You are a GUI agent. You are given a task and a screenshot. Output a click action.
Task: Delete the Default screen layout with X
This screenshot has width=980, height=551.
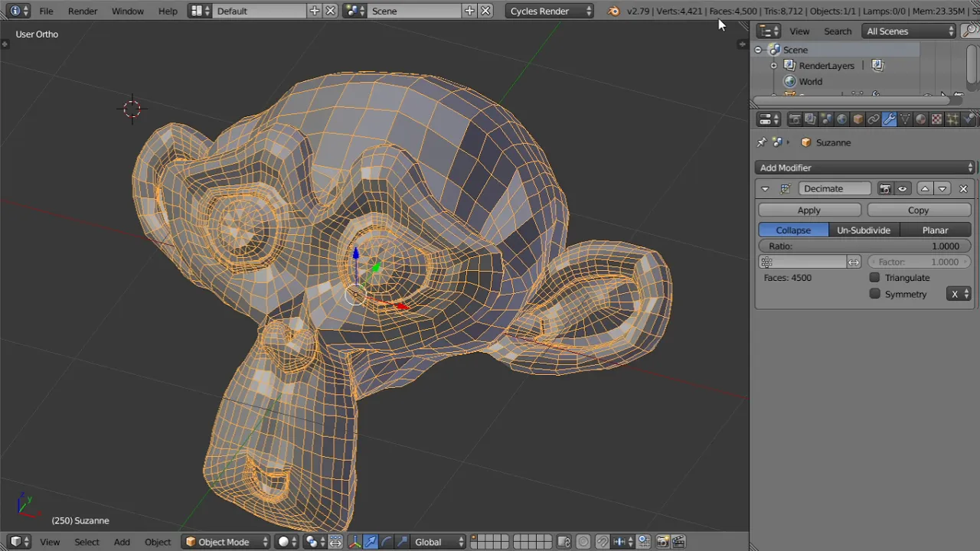(331, 11)
